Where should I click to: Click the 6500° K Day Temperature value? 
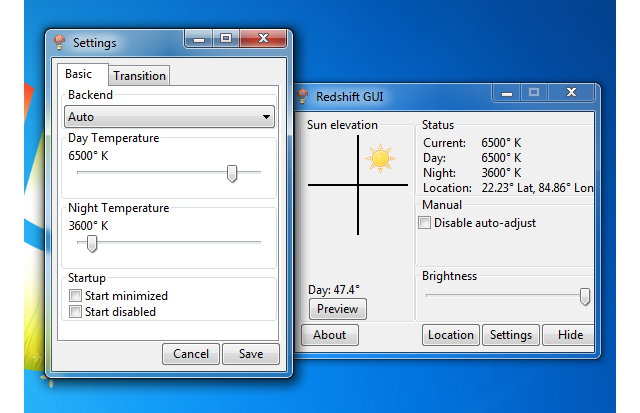[88, 156]
